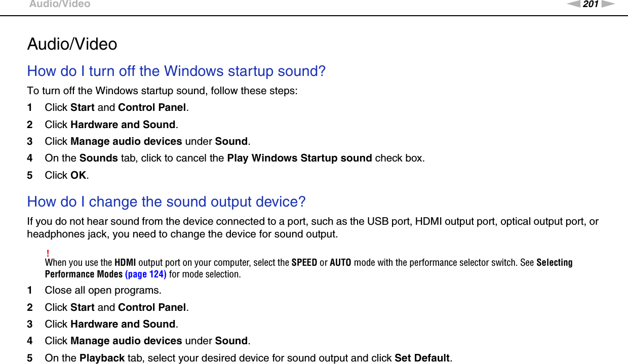Click the bold 'SPEED' mode text

(x=304, y=263)
